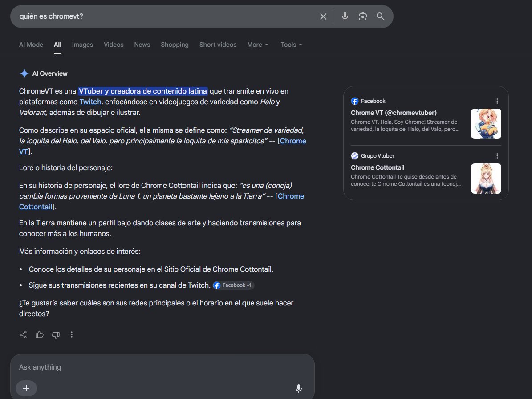Open options menu for Grupo Vtuber card
Viewport: 532px width, 399px height.
[497, 156]
